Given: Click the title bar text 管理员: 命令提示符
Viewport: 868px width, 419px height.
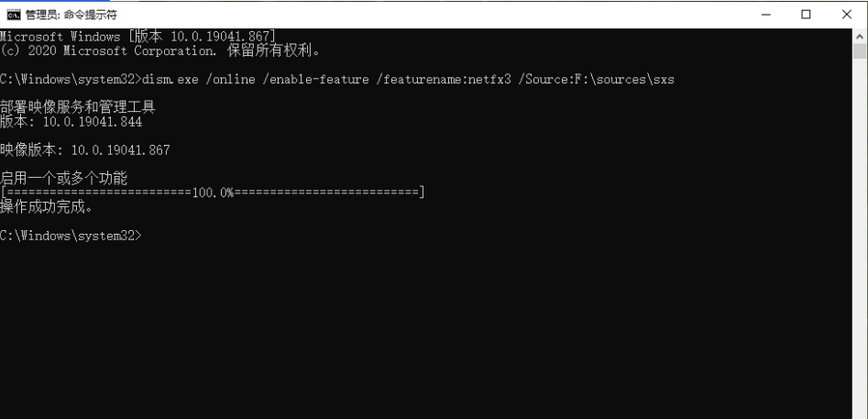Looking at the screenshot, I should 71,15.
